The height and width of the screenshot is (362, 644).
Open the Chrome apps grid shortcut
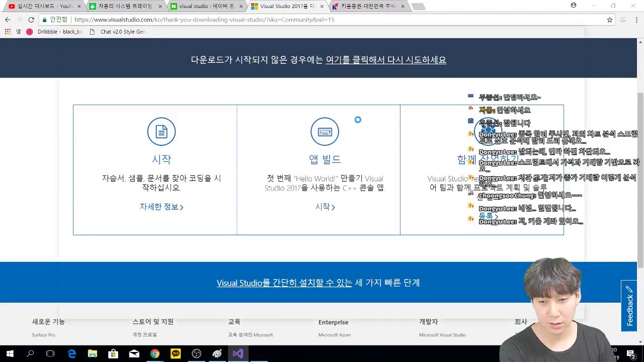point(8,32)
